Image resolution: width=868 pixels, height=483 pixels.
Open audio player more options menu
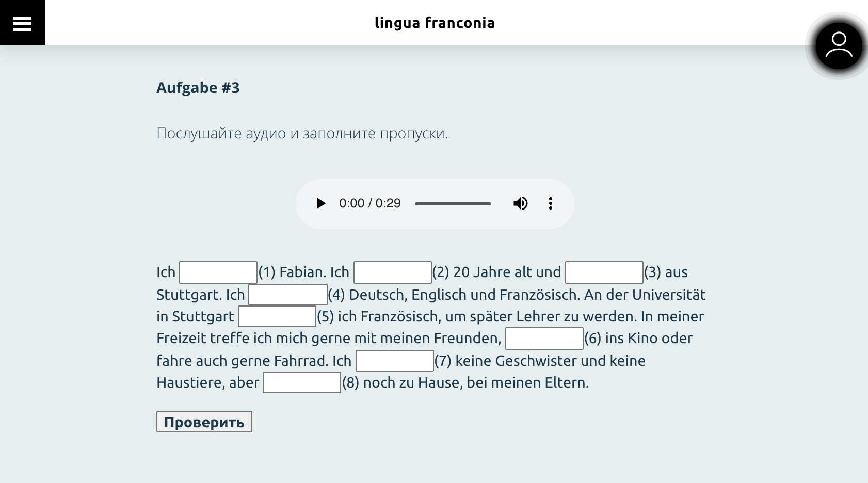point(551,203)
